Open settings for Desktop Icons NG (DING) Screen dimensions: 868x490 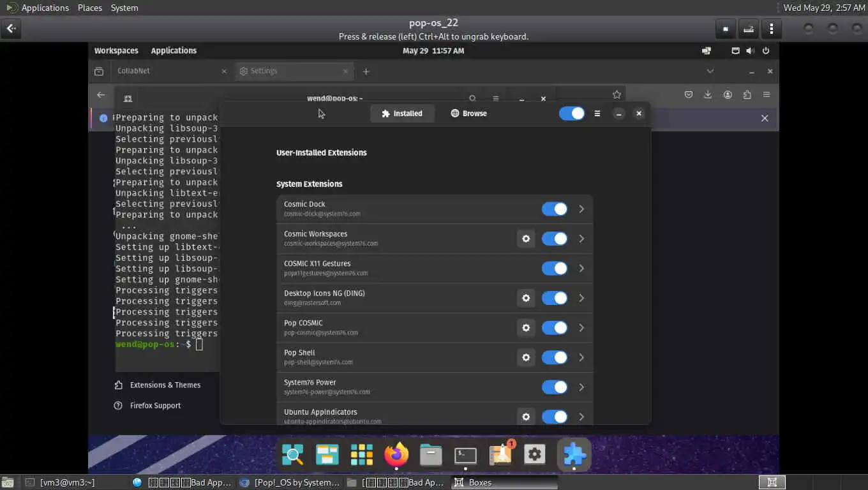tap(526, 298)
